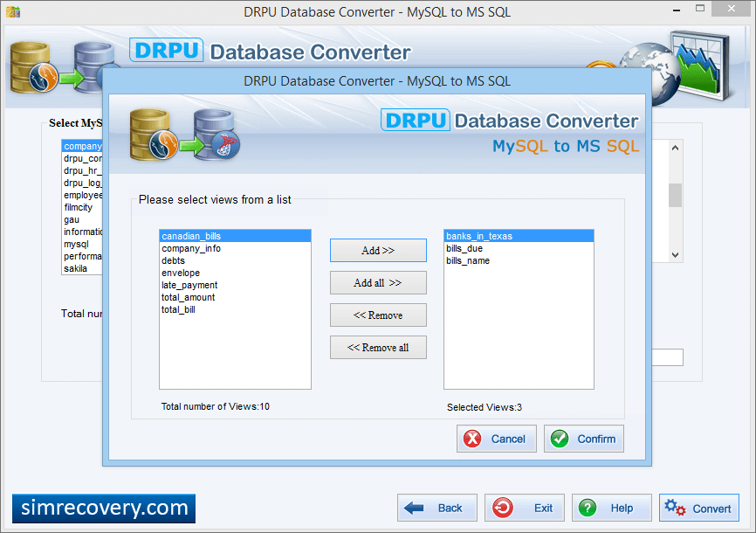Select total_amount in the views list
Viewport: 756px width, 533px height.
pyautogui.click(x=235, y=297)
